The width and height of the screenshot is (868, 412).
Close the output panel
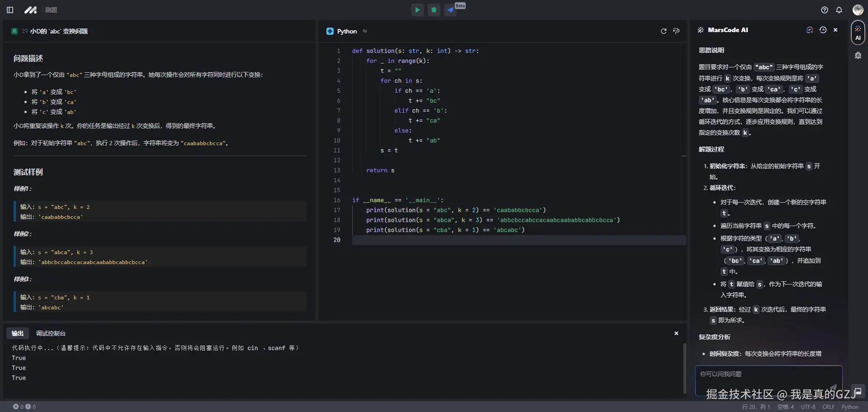[676, 333]
